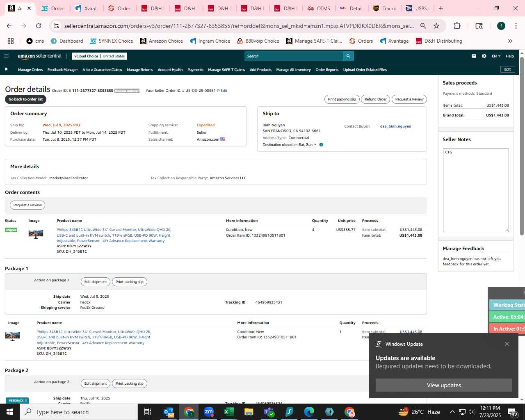Open A-to-z Guarantee Claims
The height and width of the screenshot is (420, 525).
pos(103,70)
